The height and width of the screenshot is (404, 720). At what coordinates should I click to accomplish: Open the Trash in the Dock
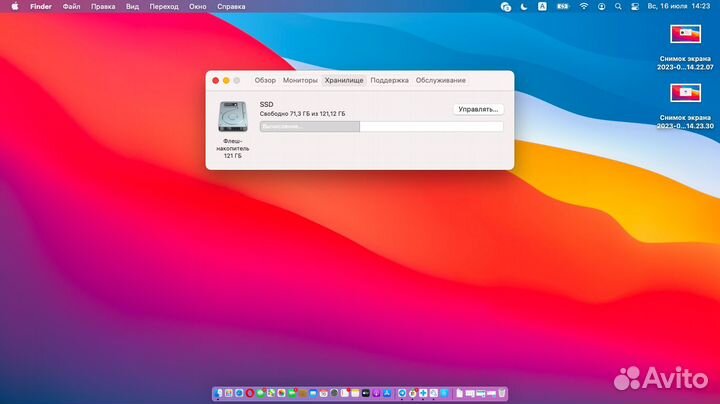[x=502, y=393]
